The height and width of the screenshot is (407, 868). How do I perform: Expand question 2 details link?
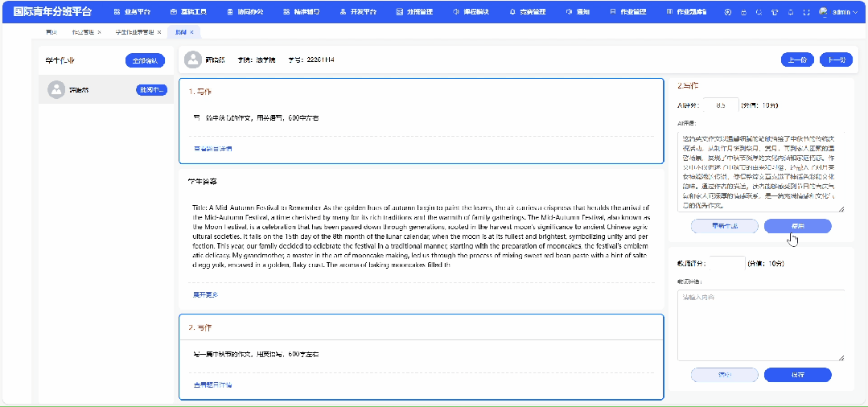tap(212, 385)
